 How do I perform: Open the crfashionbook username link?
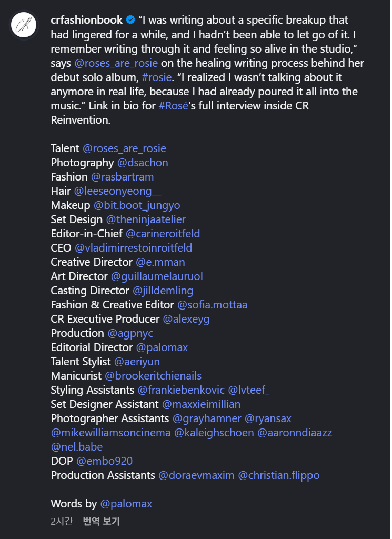(x=87, y=21)
